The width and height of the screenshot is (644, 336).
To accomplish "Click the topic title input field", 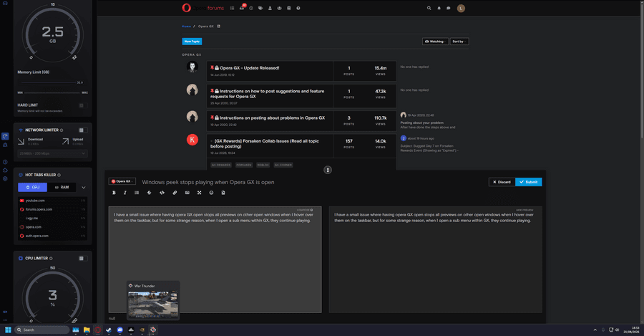I will 312,182.
